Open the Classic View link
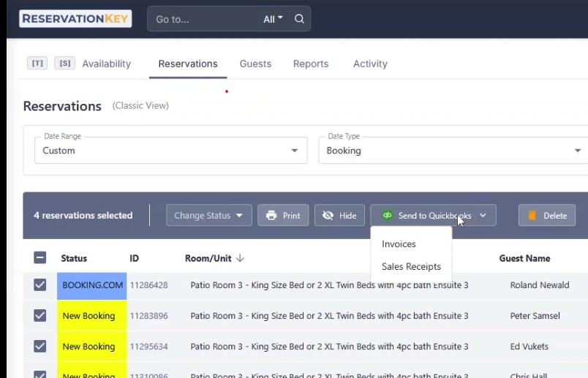588x378 pixels. [x=140, y=106]
